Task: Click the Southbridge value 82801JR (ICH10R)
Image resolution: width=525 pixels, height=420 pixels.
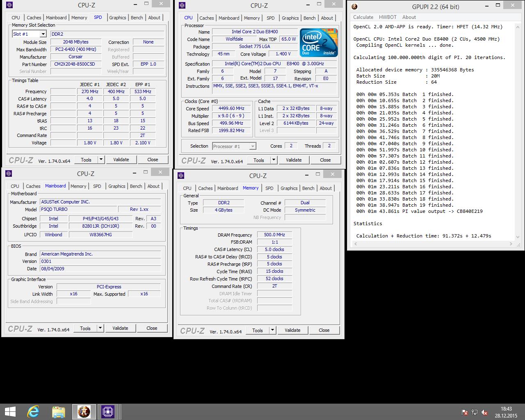Action: [x=100, y=226]
